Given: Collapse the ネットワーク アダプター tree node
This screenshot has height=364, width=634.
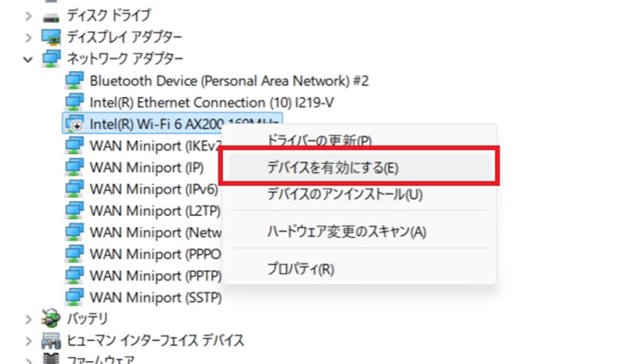Looking at the screenshot, I should coord(29,59).
